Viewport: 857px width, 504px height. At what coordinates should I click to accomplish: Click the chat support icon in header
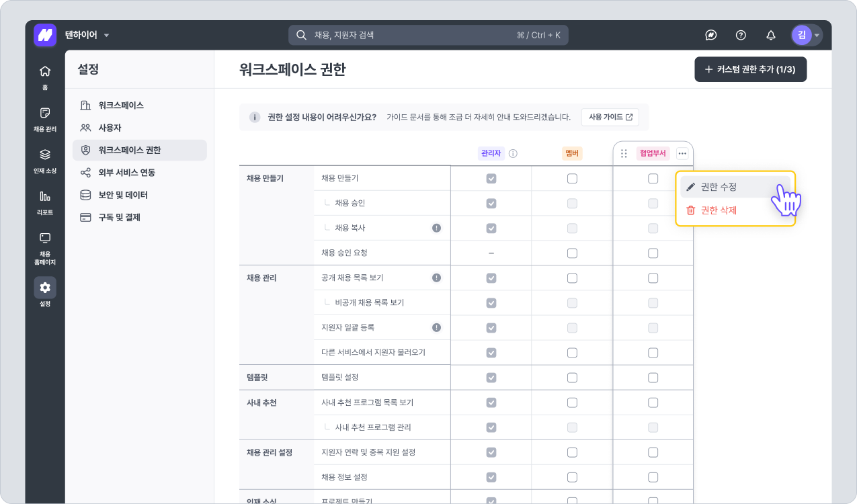[x=710, y=35]
